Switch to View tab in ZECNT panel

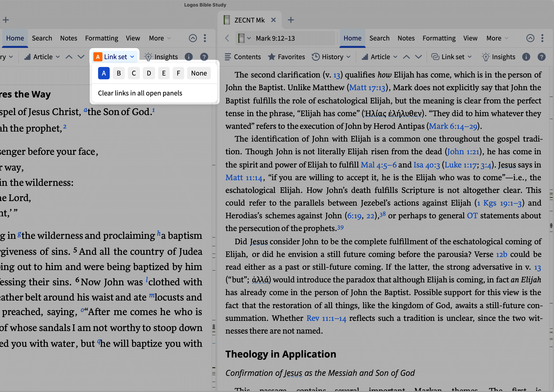click(470, 38)
